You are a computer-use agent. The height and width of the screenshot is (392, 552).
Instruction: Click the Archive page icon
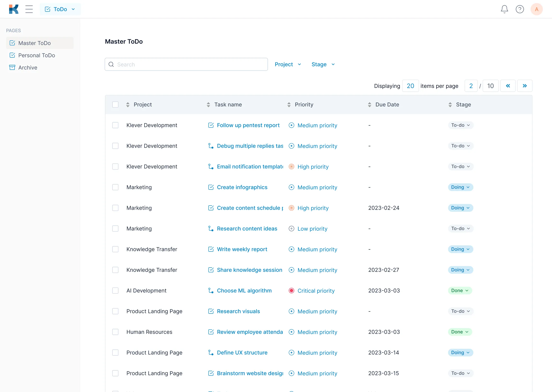[x=12, y=67]
